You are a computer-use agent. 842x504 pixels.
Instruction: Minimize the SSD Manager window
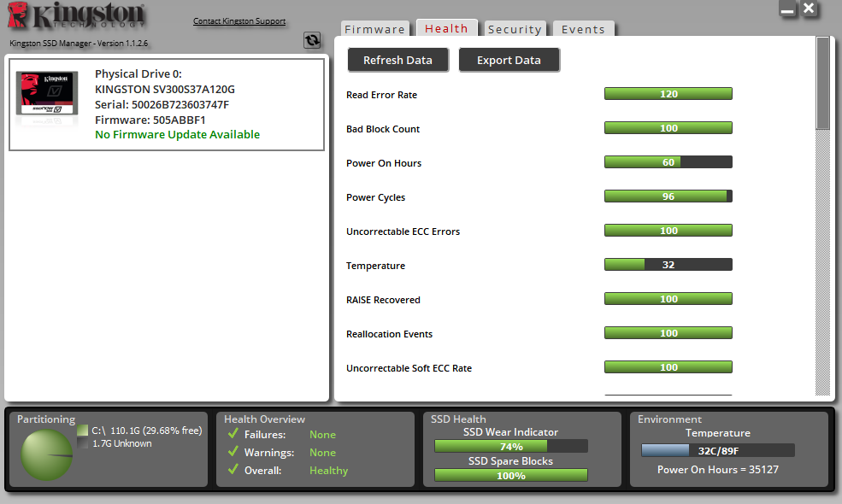[x=787, y=9]
